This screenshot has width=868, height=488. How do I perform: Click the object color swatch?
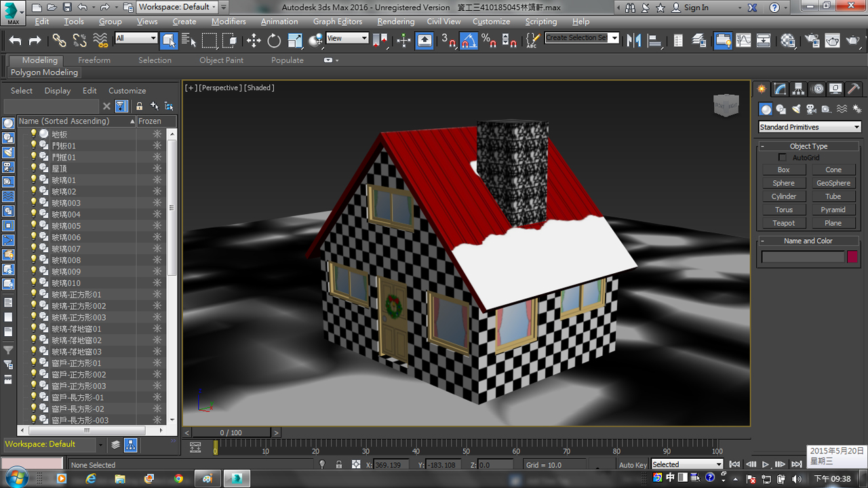[852, 257]
